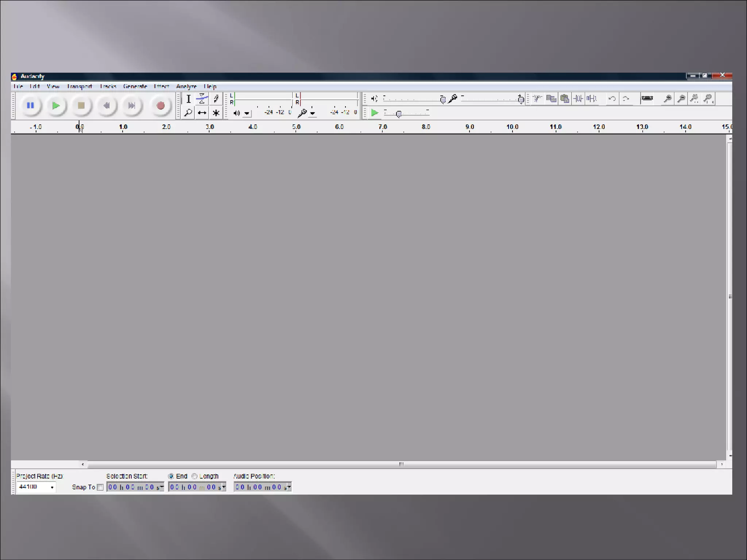
Task: Select the Draw pencil tool
Action: coord(216,98)
